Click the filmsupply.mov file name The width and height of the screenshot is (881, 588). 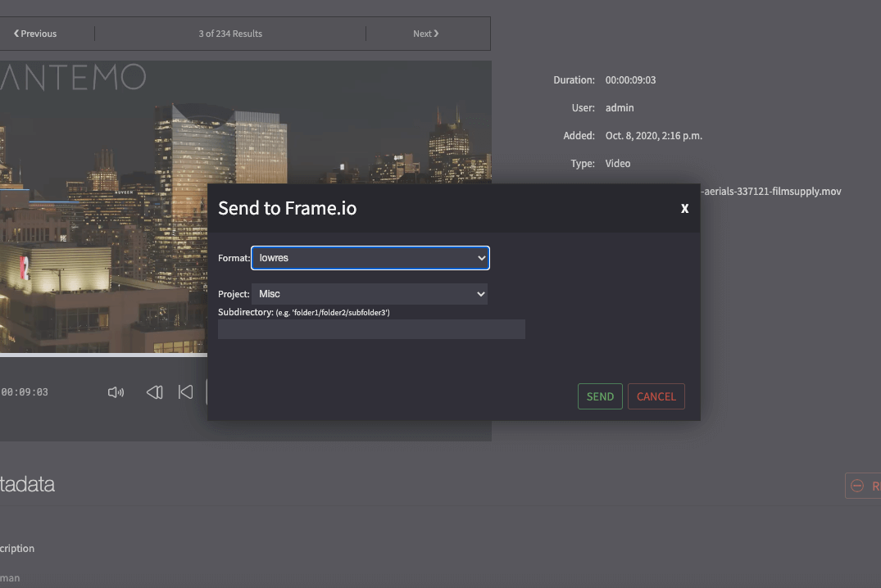tap(770, 192)
